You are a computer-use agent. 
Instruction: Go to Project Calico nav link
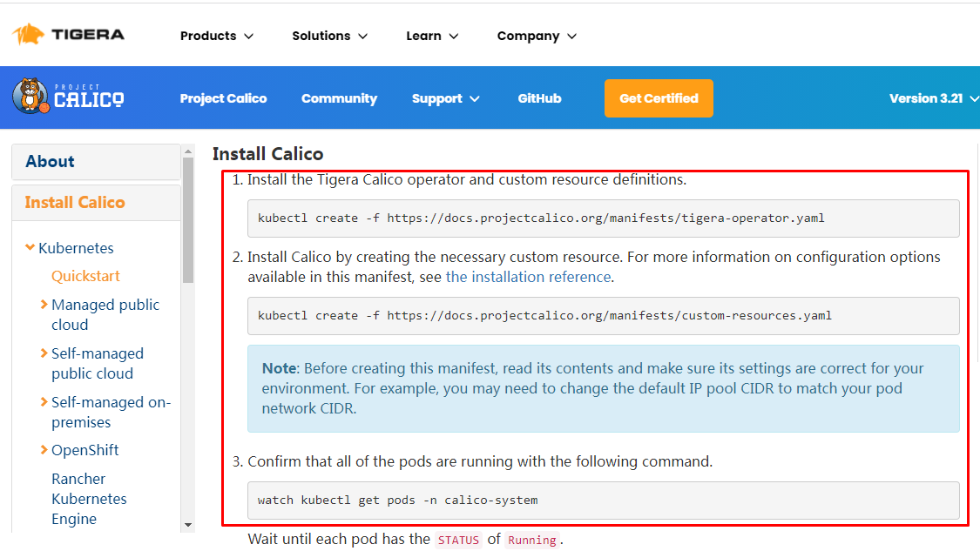point(223,98)
